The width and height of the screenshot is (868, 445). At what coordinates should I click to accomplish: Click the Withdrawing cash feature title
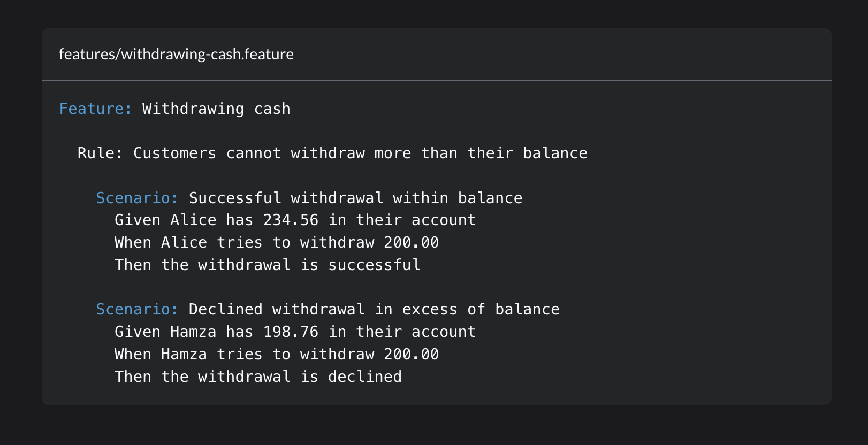[216, 109]
